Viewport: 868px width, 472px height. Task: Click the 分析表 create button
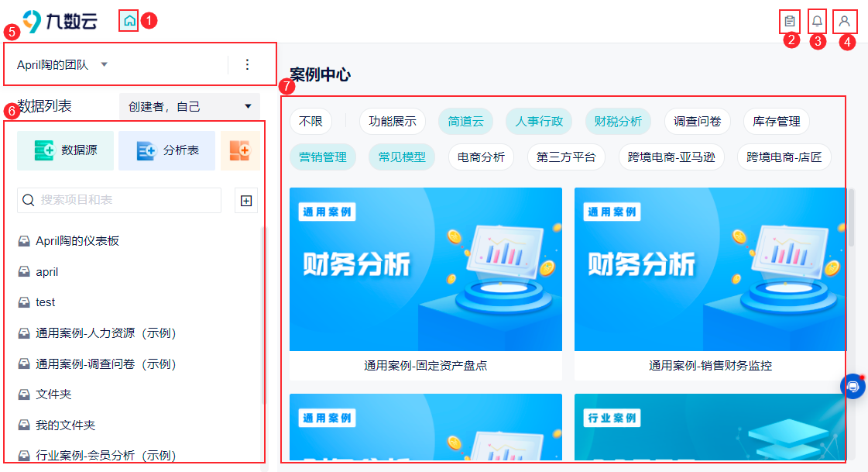[166, 150]
